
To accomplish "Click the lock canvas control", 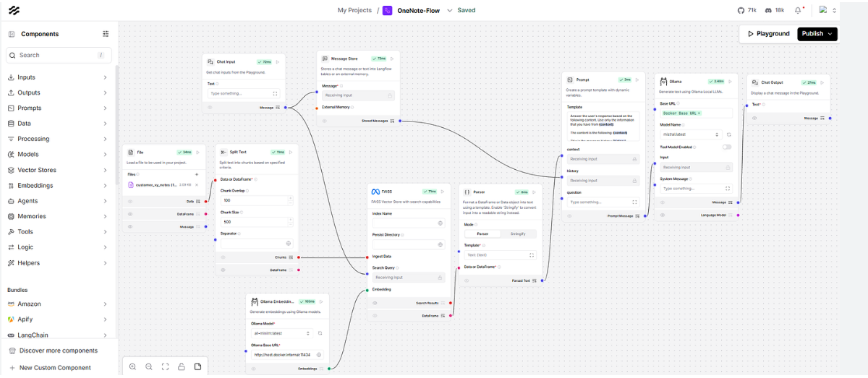I will point(182,367).
